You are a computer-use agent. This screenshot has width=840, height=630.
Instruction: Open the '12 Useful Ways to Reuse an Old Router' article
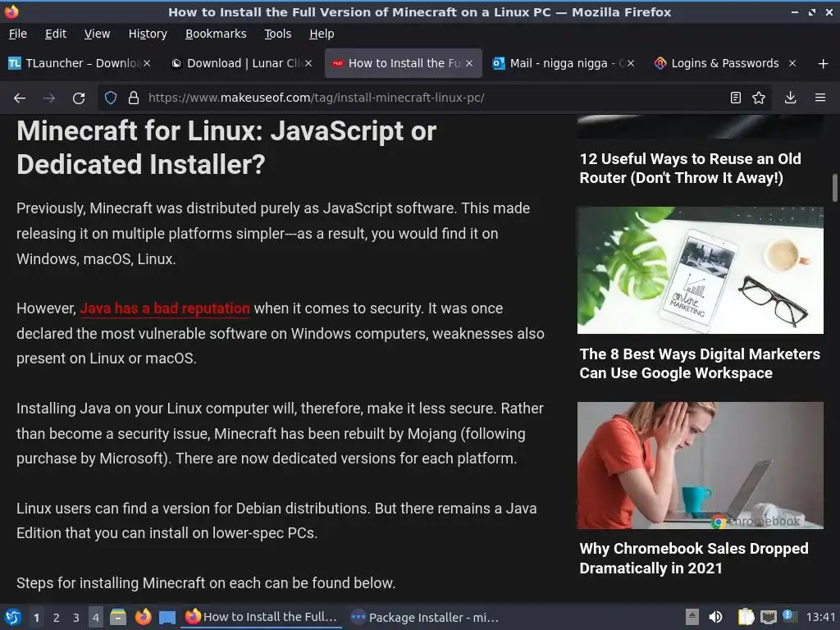[690, 168]
